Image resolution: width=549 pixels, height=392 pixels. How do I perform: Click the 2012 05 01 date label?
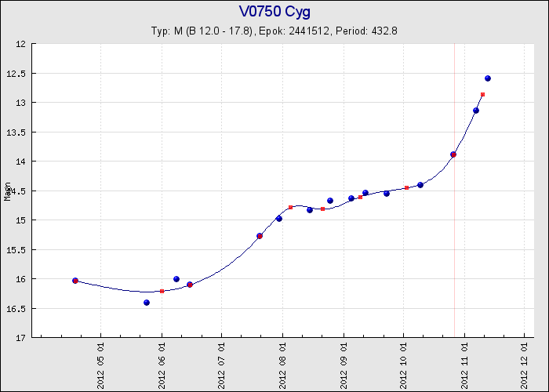[x=100, y=366]
